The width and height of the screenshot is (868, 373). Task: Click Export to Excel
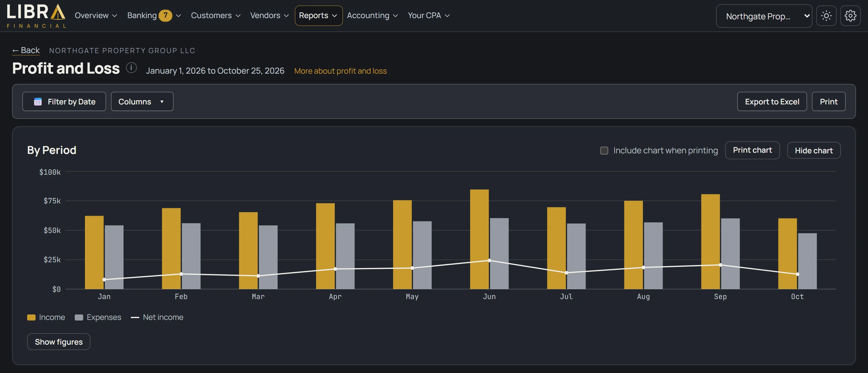772,101
